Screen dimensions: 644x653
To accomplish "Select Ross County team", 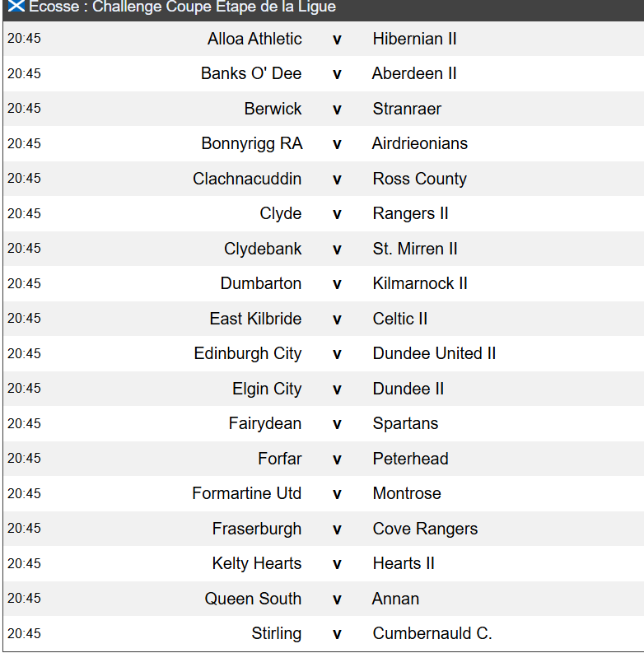I will click(x=419, y=179).
